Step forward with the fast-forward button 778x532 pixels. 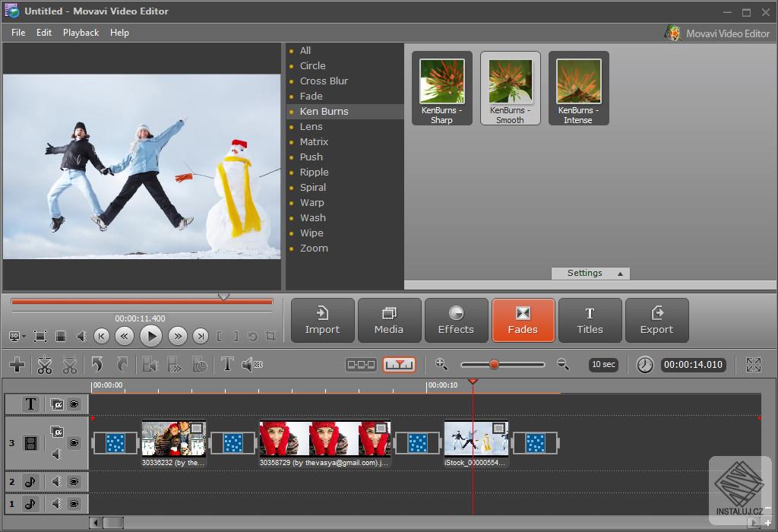pos(177,337)
